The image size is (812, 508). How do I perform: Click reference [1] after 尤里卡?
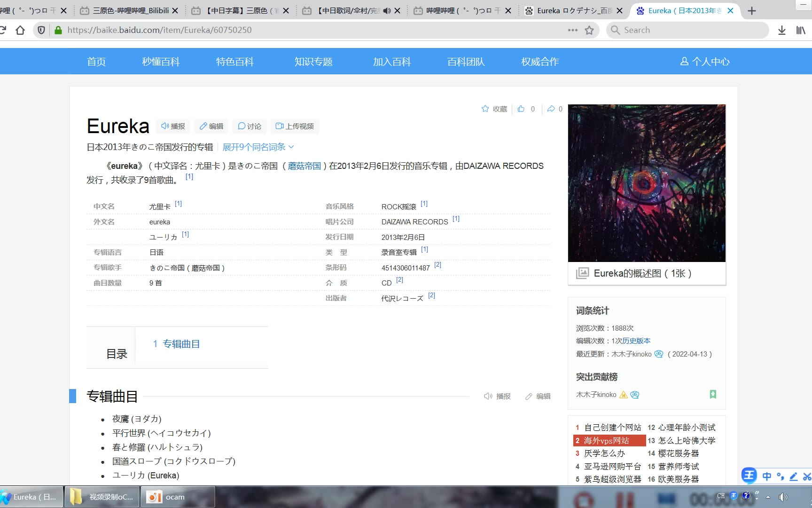tap(178, 204)
